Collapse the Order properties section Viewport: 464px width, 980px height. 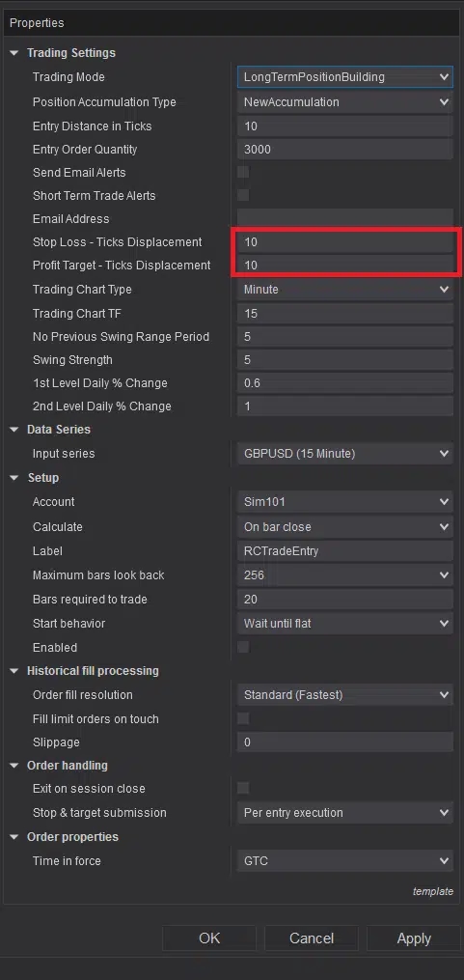tap(14, 837)
